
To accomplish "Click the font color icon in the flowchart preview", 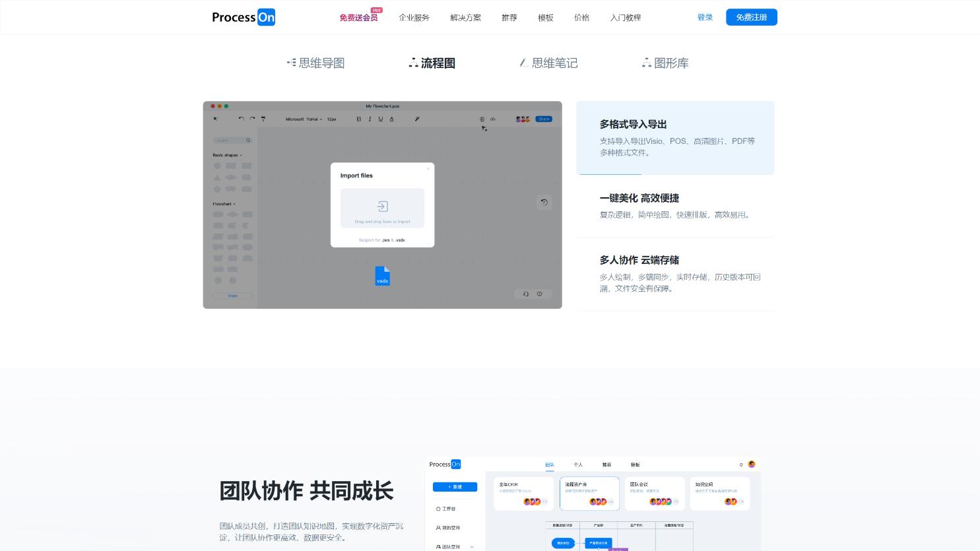I will (391, 119).
